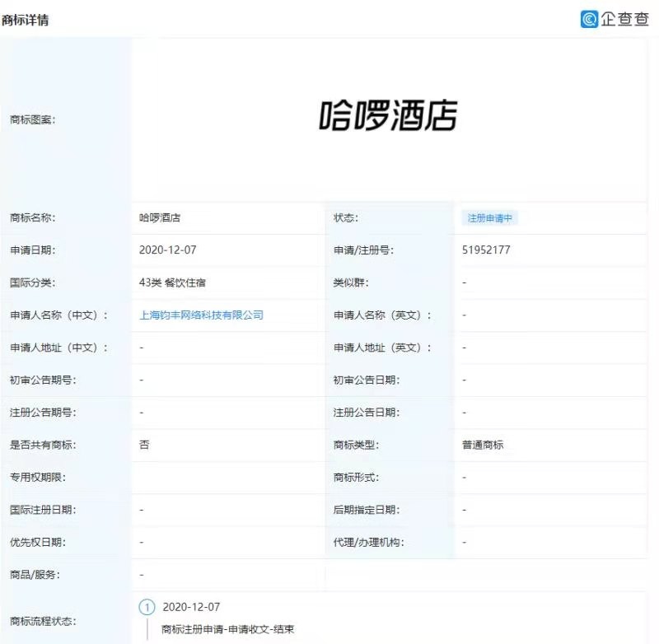Screen dimensions: 659x644
Task: Click the 注册申请中 status badge
Action: 489,218
